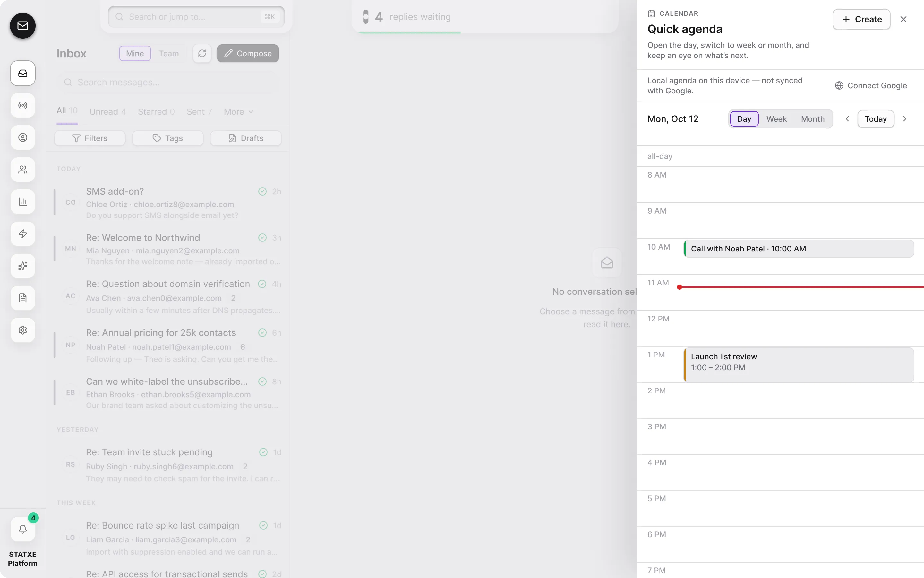Click the Search or jump to field
Viewport: 924px width, 578px height.
click(196, 17)
